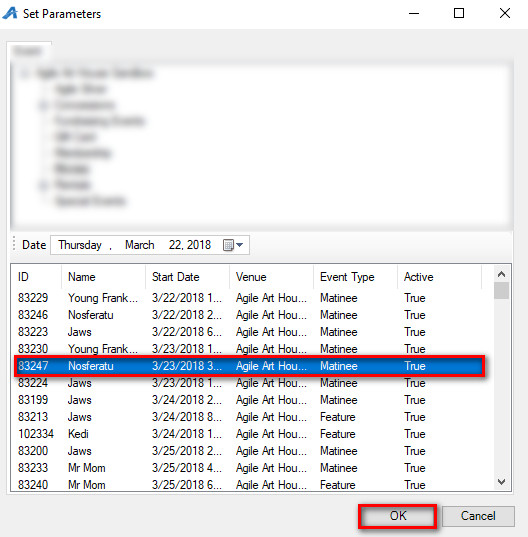This screenshot has width=528, height=537.
Task: Select Mr Mom event 83233 row
Action: point(249,468)
